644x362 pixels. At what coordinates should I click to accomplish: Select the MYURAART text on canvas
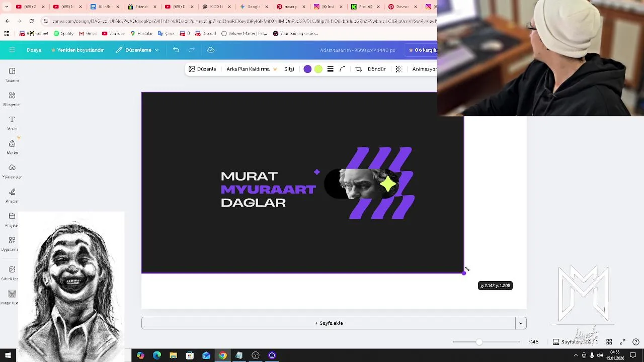click(268, 190)
